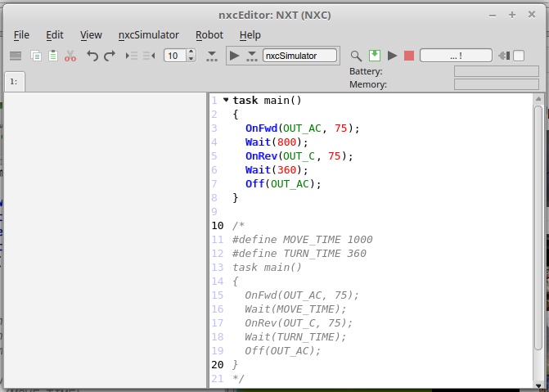Undo the last edit

(x=92, y=56)
